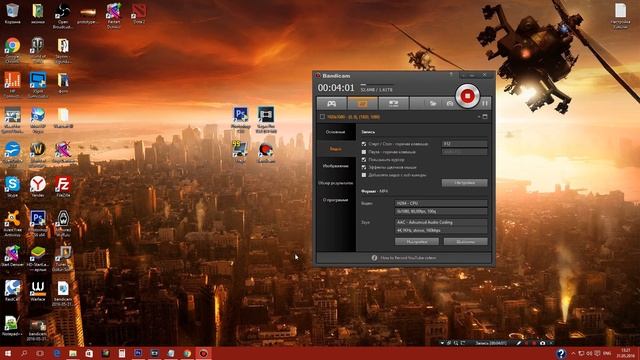Open the output folder icon in Bandicam
Screen dimensions: 640x360
(433, 104)
